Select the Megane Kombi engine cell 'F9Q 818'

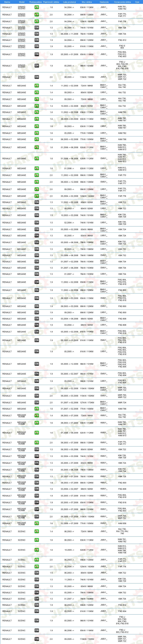pos(122,503)
